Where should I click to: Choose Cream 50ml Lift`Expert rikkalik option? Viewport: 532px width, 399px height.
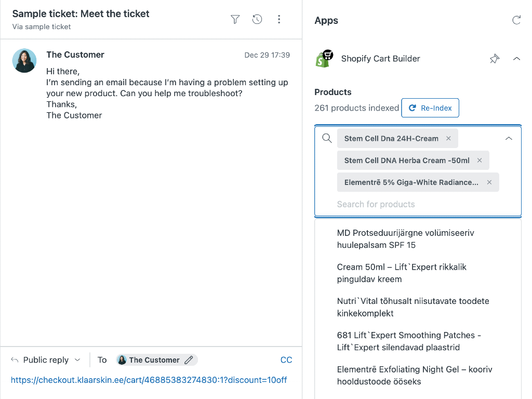click(402, 273)
